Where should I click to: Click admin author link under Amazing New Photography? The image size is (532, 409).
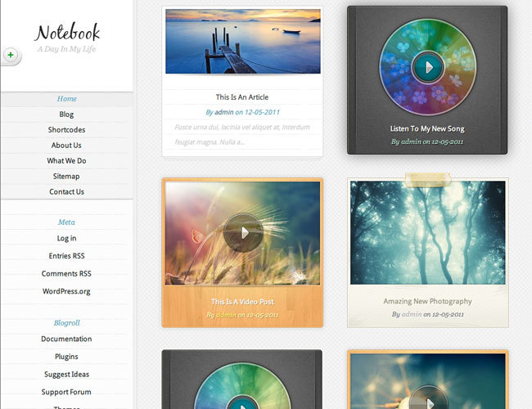pos(411,314)
